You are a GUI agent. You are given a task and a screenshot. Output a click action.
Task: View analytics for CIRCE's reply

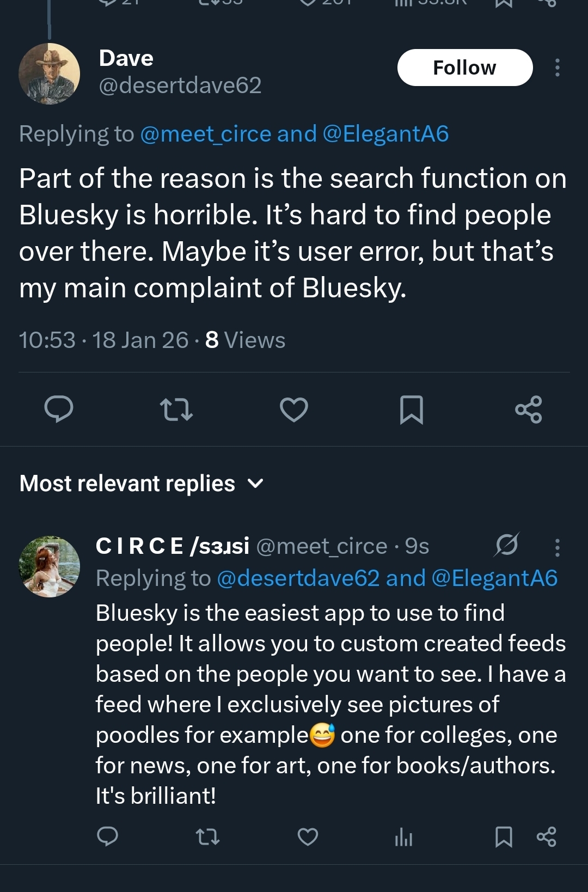403,837
